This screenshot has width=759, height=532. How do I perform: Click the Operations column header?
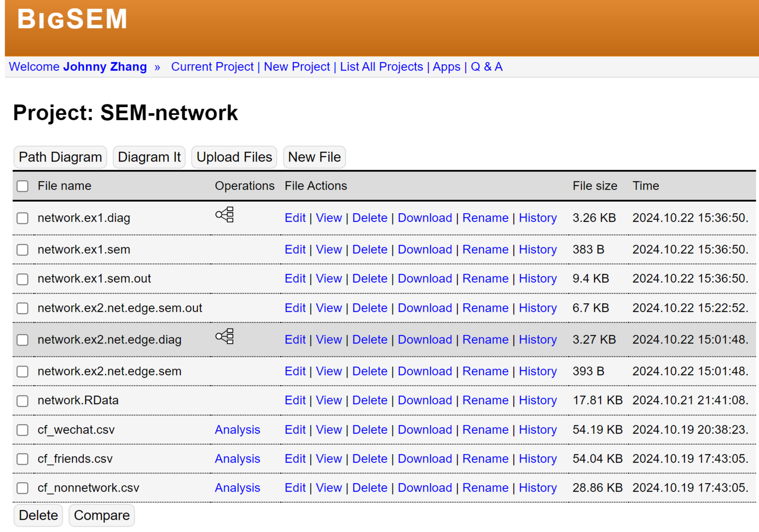pos(244,185)
